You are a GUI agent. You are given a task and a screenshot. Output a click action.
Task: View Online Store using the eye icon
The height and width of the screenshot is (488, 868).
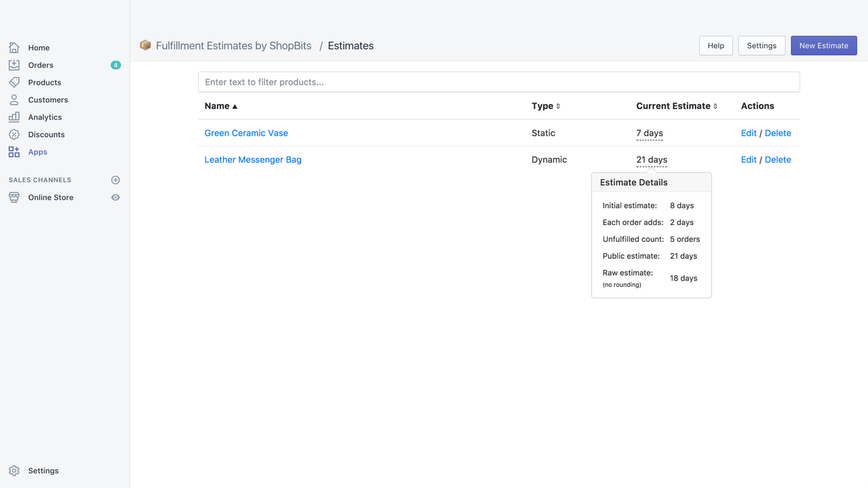point(115,197)
